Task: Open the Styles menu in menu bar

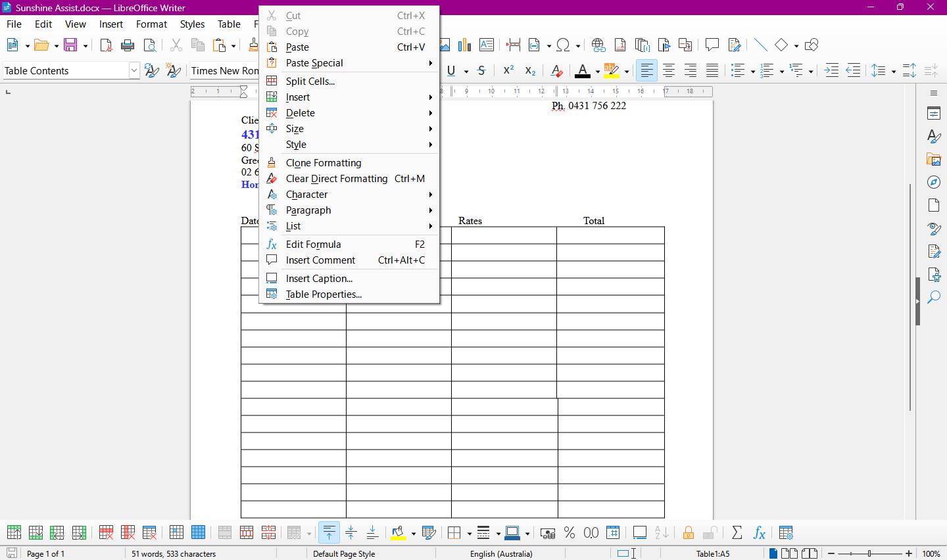Action: click(x=192, y=24)
